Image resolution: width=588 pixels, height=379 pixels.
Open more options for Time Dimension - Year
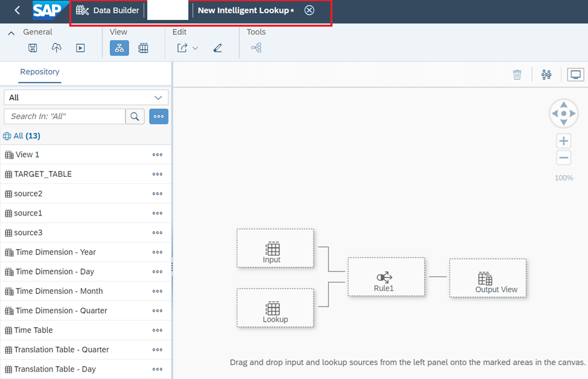(158, 252)
